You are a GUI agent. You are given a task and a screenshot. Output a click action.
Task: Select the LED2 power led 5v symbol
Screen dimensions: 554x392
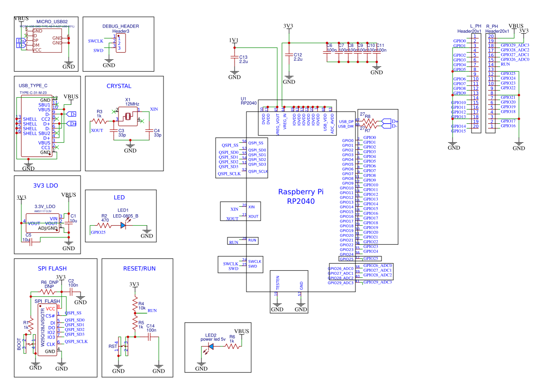210,347
